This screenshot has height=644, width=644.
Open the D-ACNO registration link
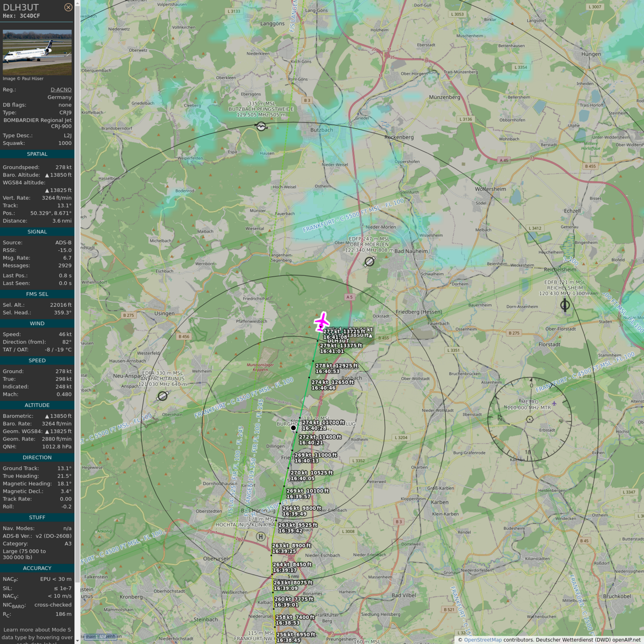click(x=61, y=89)
